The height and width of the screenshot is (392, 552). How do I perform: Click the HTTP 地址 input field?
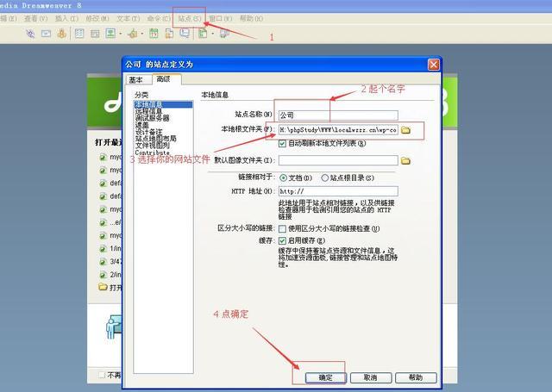(338, 191)
